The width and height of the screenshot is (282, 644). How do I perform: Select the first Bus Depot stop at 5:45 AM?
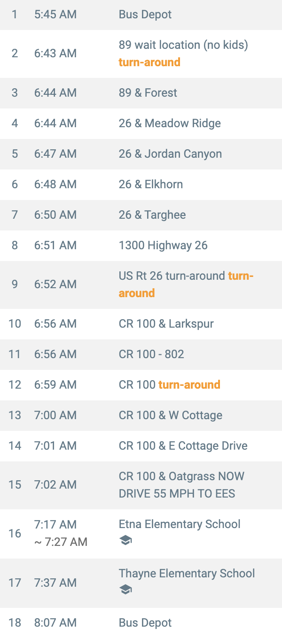pos(145,15)
